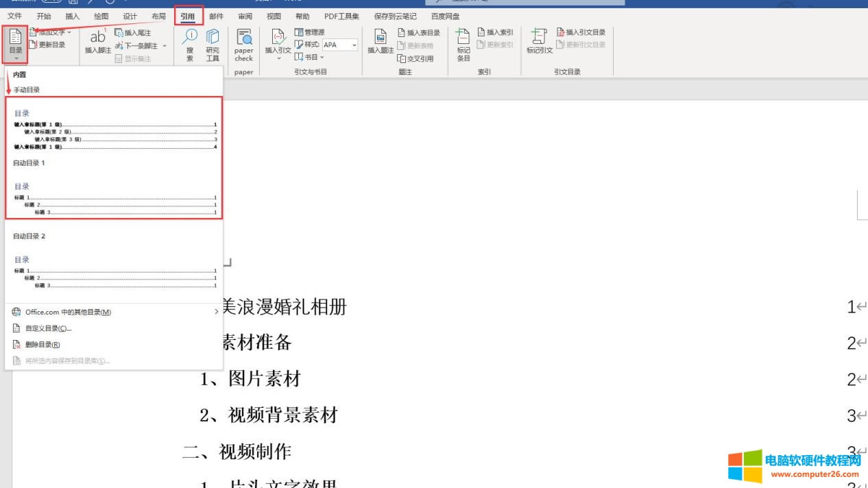Click the 标记引文 mark citation icon

coord(539,42)
